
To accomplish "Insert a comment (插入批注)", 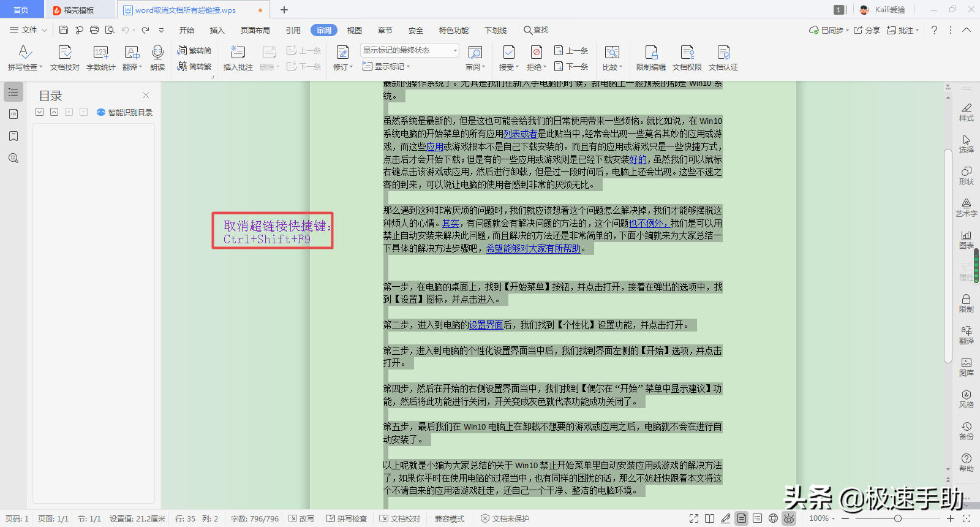I will click(238, 58).
